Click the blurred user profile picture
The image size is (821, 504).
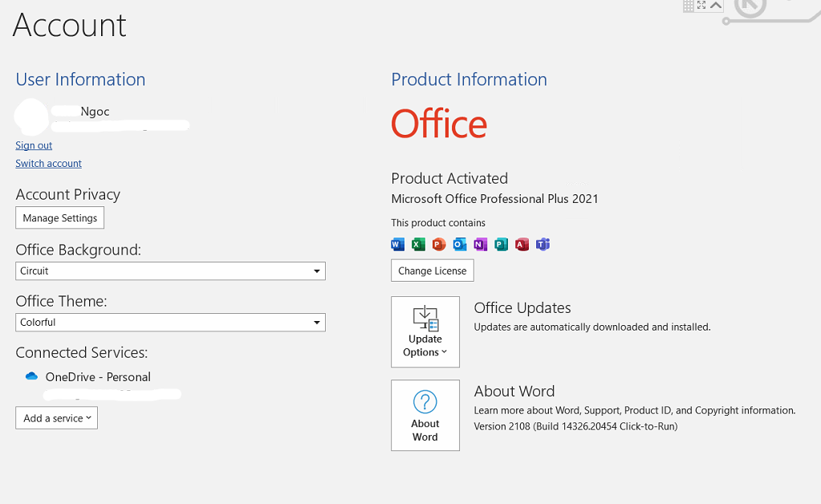tap(31, 116)
